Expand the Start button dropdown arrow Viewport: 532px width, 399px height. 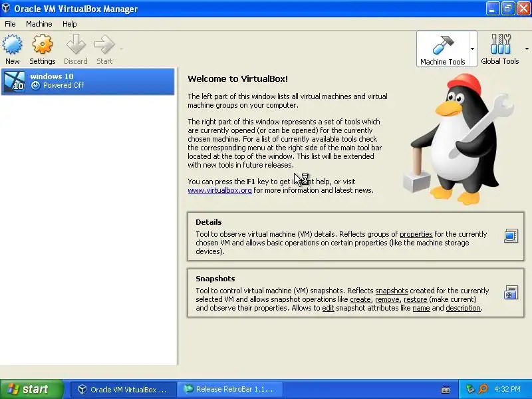coord(122,49)
